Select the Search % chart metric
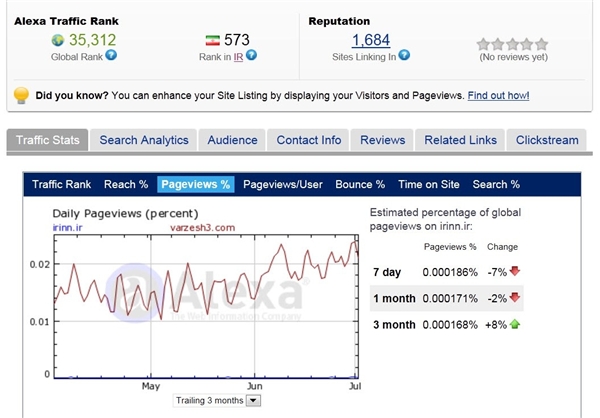 496,185
